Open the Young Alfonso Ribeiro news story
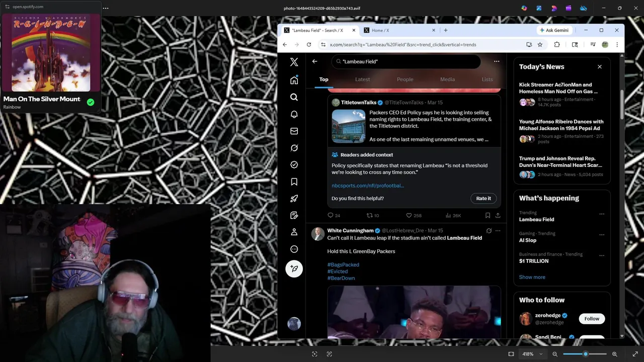The width and height of the screenshot is (644, 362). pyautogui.click(x=561, y=132)
